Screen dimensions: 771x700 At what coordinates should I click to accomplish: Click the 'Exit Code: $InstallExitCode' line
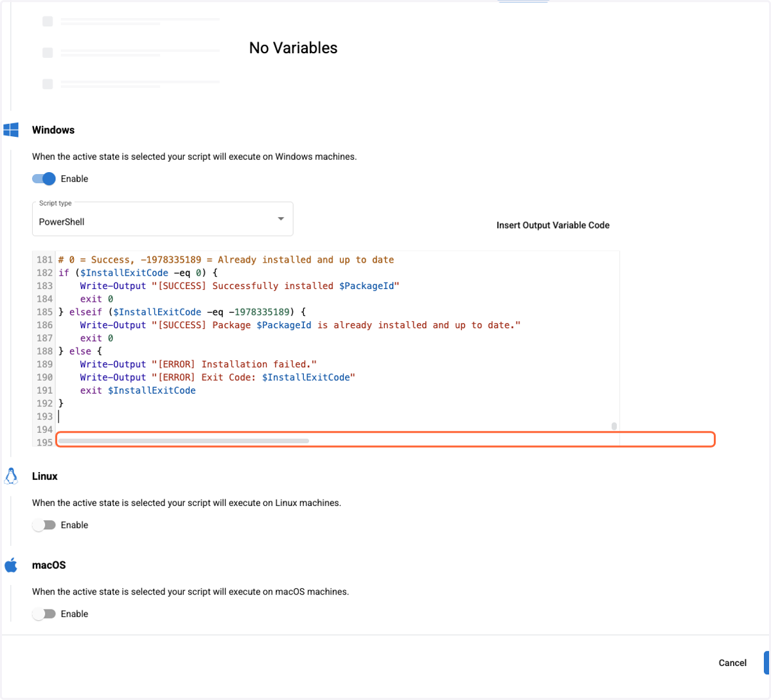point(218,377)
